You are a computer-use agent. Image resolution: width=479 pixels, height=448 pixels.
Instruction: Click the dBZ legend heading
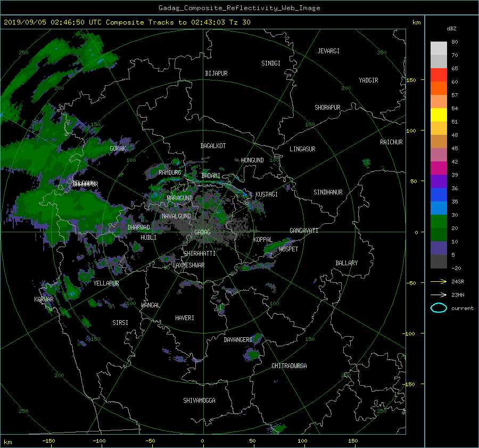coord(451,29)
